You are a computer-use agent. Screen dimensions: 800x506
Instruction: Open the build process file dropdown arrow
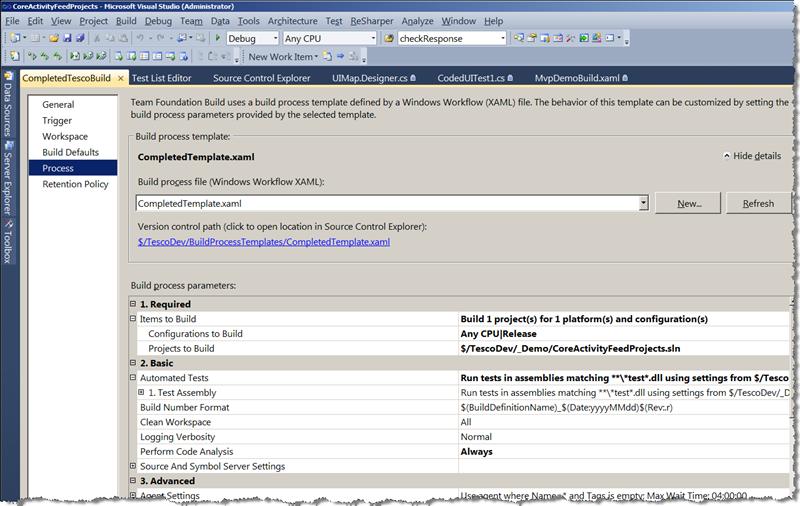(x=643, y=203)
